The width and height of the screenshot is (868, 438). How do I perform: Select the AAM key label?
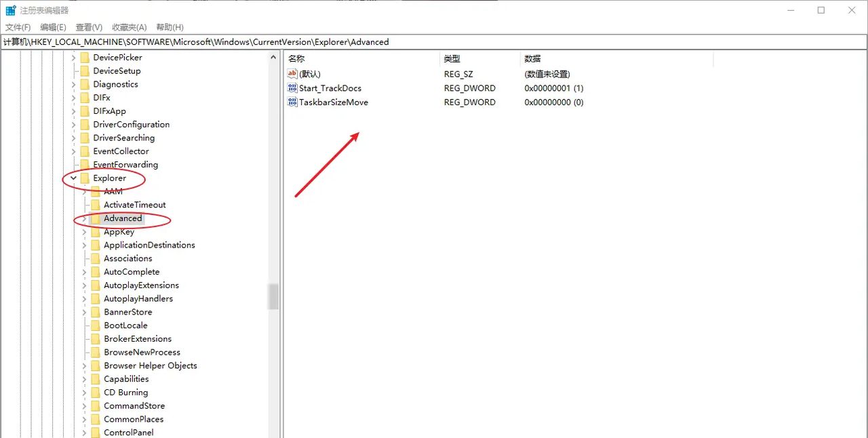[x=113, y=192]
